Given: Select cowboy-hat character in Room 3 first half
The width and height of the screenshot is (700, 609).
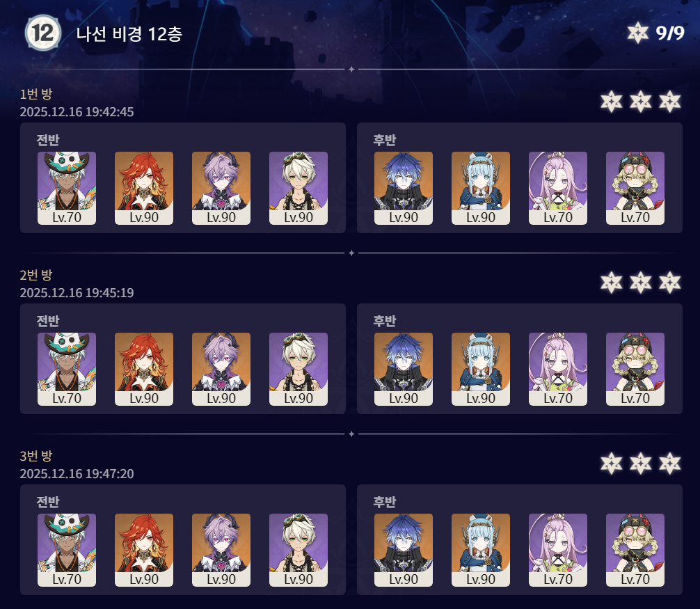Looking at the screenshot, I should 67,550.
